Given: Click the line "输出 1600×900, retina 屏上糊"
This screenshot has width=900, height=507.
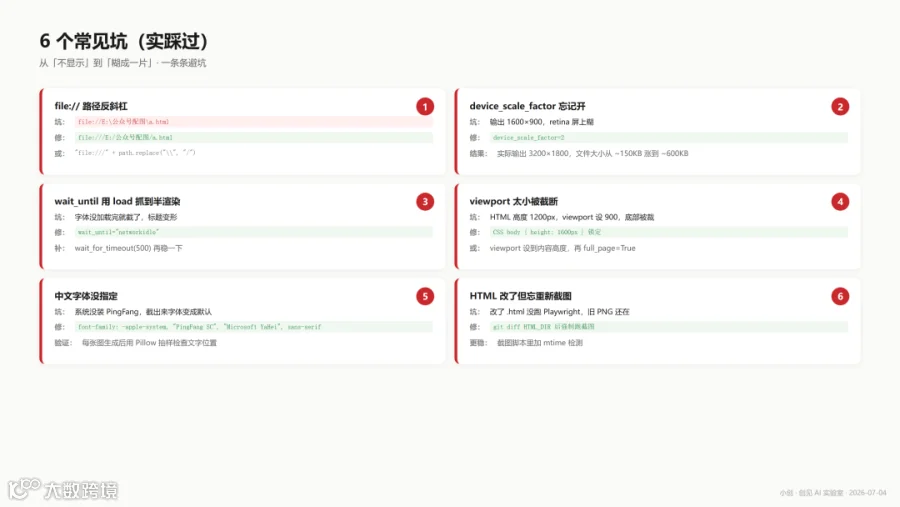Looking at the screenshot, I should (541, 122).
